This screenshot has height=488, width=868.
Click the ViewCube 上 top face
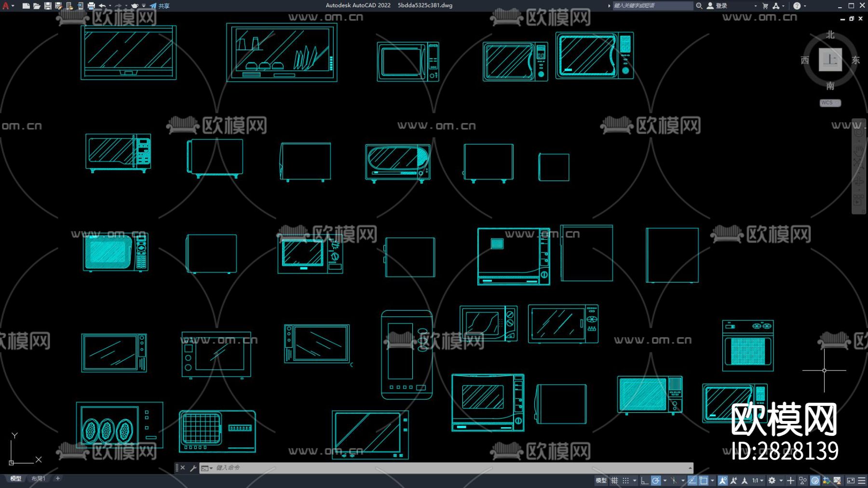pyautogui.click(x=830, y=60)
